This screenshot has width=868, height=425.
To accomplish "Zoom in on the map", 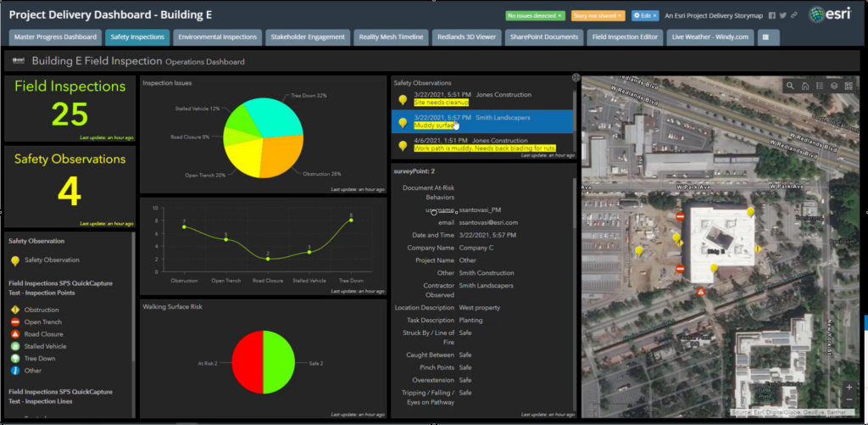I will pyautogui.click(x=849, y=388).
